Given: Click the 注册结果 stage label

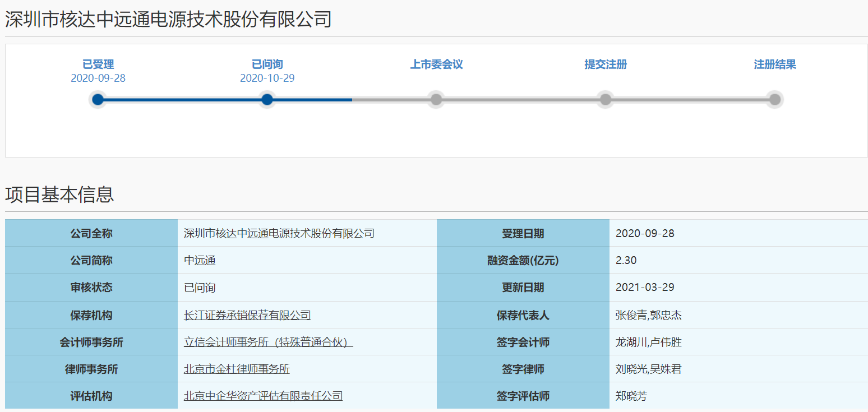Looking at the screenshot, I should pos(774,64).
